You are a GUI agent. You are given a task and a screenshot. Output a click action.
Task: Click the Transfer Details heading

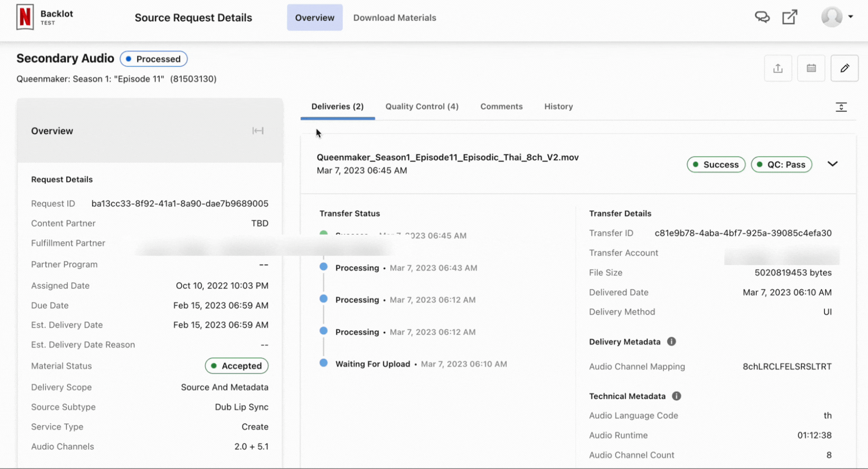coord(620,213)
